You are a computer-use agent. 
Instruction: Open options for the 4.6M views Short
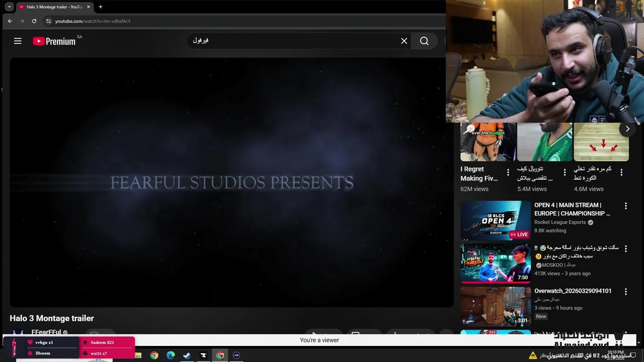tap(621, 172)
